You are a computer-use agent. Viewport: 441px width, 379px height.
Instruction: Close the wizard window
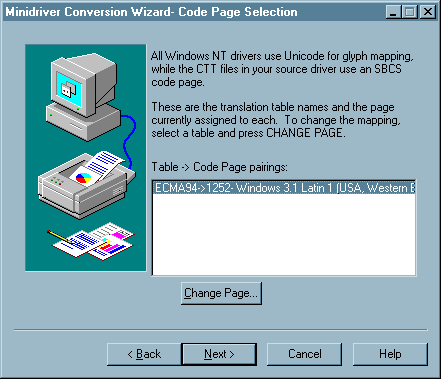click(427, 12)
